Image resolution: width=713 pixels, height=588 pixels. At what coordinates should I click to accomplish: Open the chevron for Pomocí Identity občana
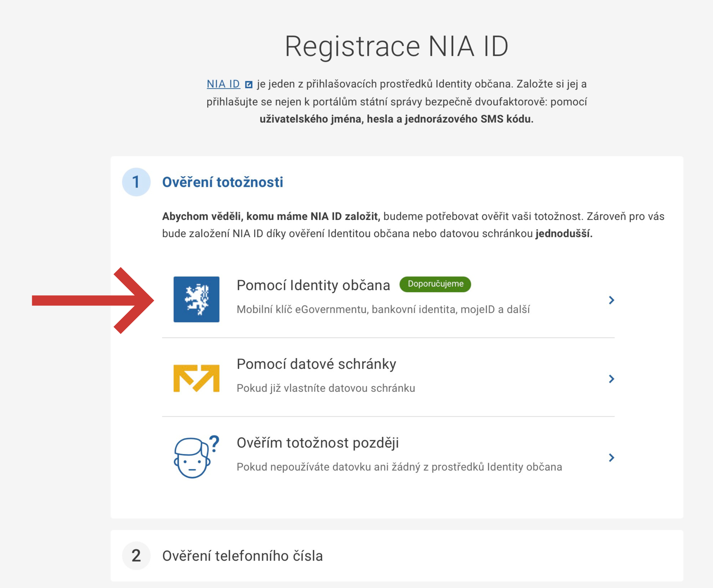(611, 300)
